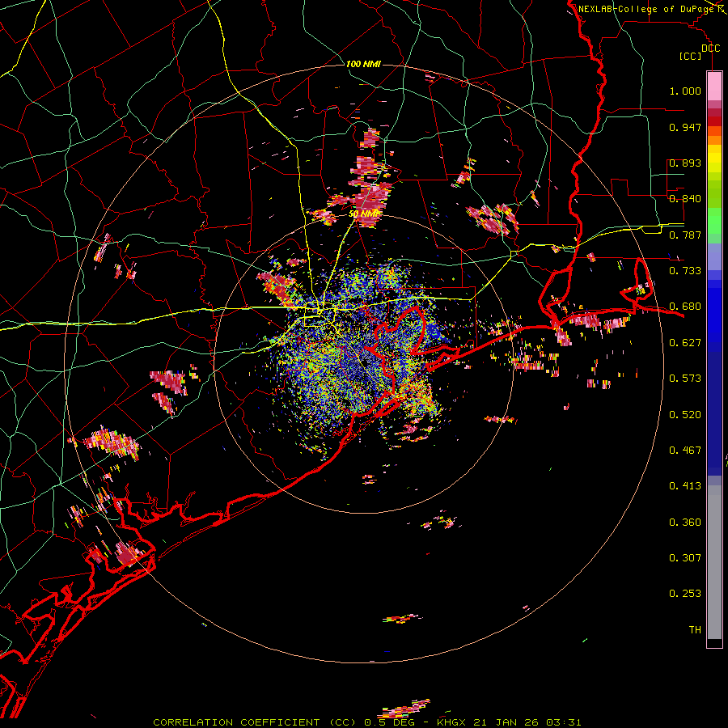Select the 0.253 scale value

(685, 594)
